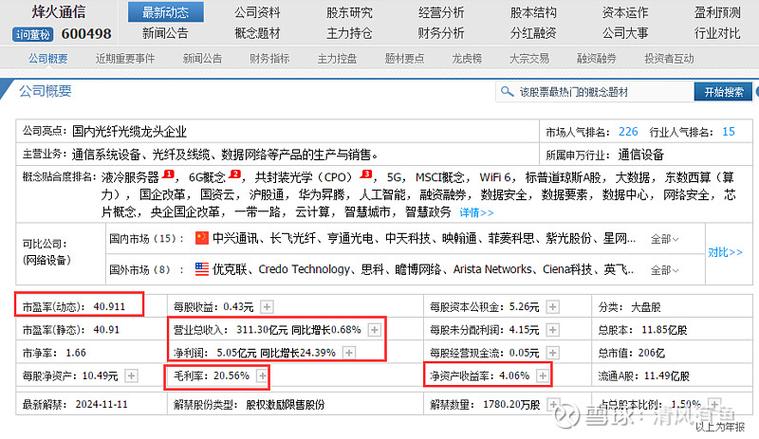
Task: Select 主力持仓 menu item
Action: [x=349, y=33]
